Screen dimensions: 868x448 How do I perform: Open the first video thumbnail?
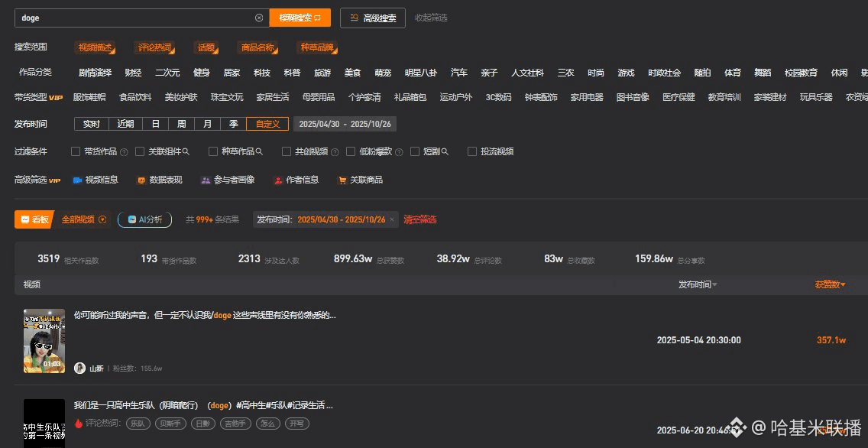[x=44, y=341]
